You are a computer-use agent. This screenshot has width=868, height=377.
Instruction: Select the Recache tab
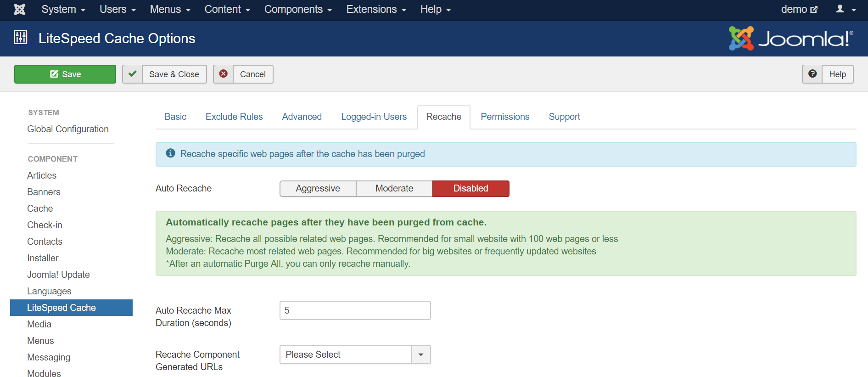click(444, 117)
